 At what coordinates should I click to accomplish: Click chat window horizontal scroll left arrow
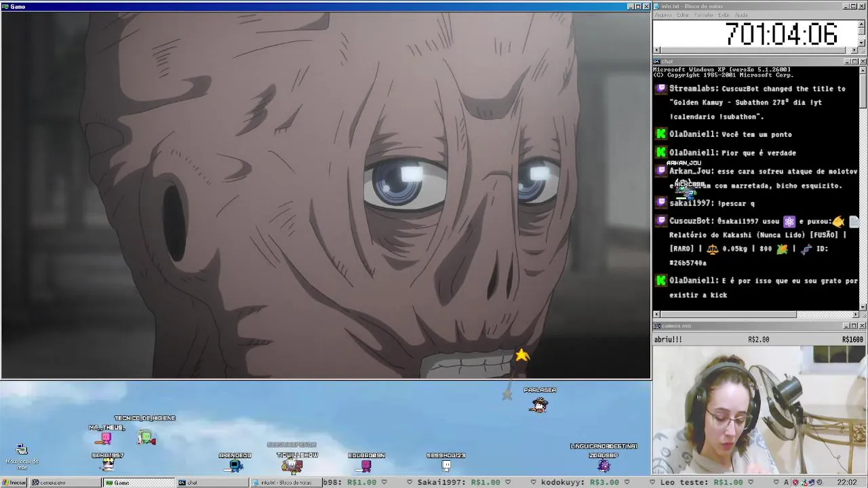[x=656, y=314]
